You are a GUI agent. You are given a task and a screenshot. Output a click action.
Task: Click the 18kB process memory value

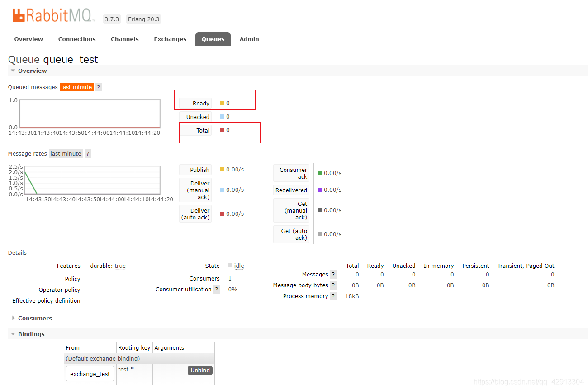(352, 296)
